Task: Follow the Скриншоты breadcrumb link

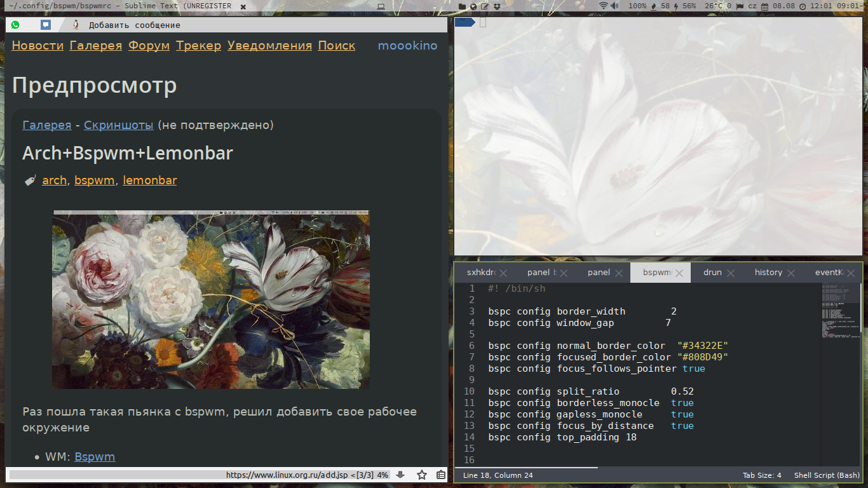Action: [x=119, y=125]
